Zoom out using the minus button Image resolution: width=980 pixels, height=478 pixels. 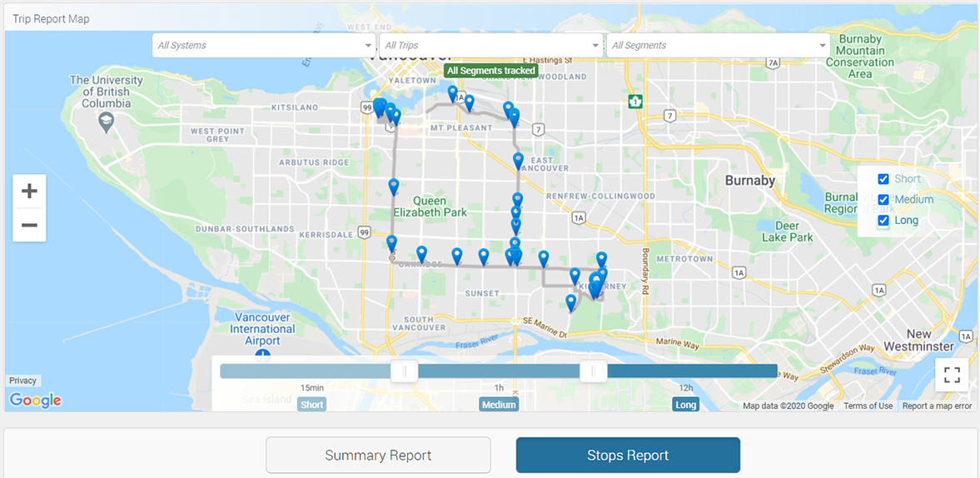[29, 225]
